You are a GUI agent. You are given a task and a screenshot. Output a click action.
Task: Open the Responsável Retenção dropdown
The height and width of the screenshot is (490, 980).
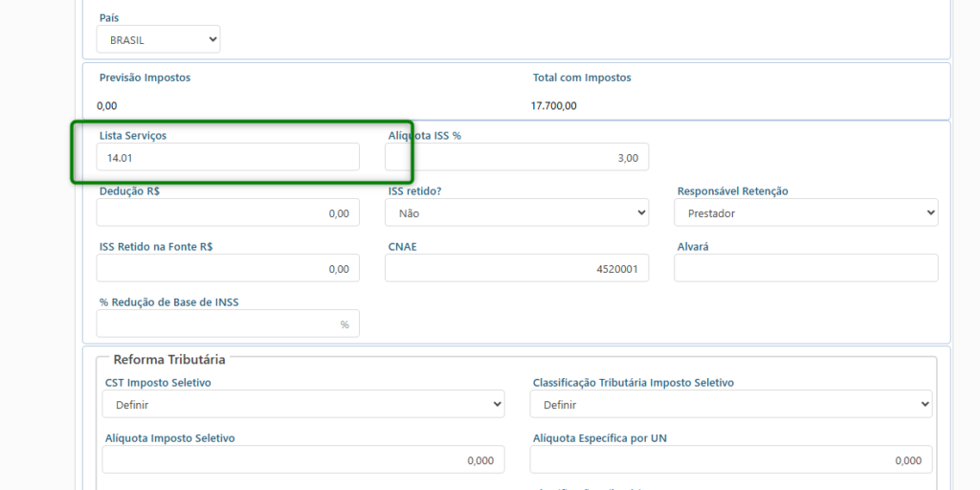pyautogui.click(x=806, y=212)
